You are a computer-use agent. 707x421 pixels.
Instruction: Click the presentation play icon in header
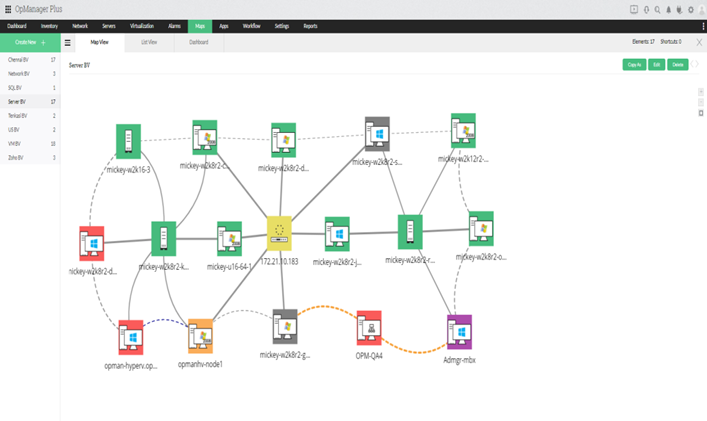634,9
